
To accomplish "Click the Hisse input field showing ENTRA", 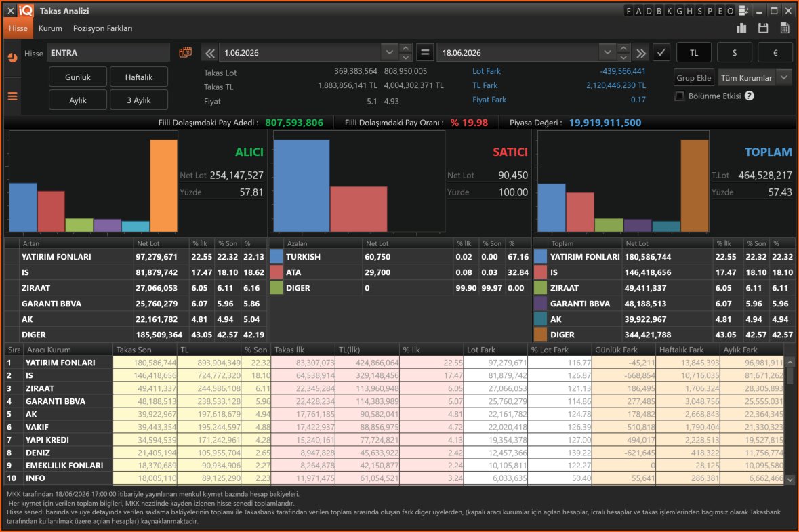I will 108,52.
